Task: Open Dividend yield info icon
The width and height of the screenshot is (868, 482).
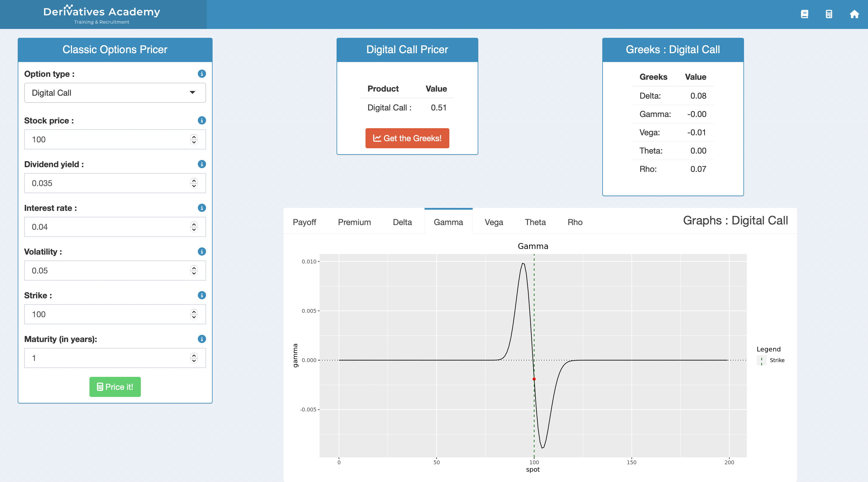Action: point(201,164)
